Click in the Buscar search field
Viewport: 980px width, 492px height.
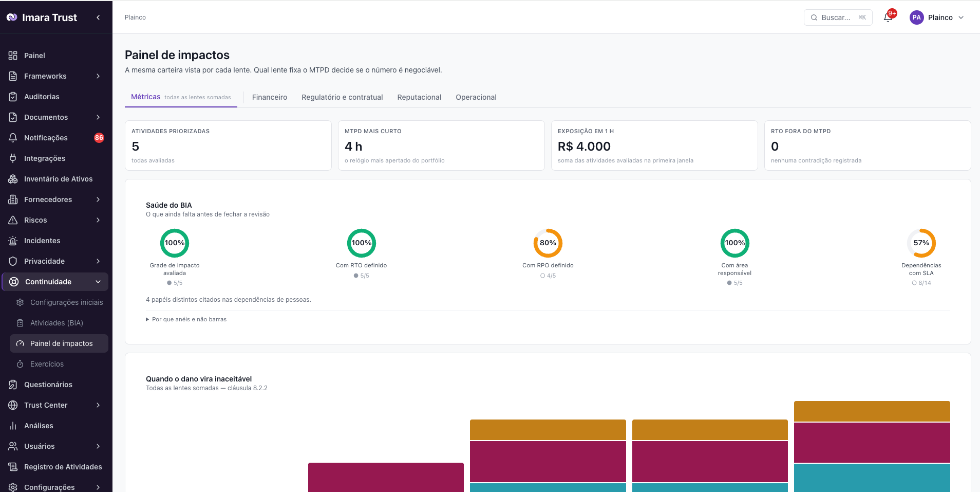click(838, 17)
